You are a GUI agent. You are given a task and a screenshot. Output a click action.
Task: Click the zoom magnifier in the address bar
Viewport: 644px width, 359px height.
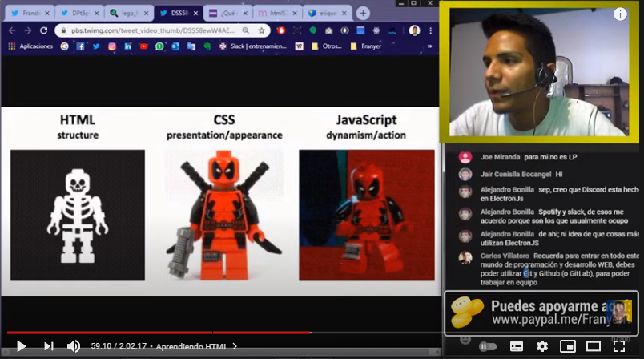246,30
